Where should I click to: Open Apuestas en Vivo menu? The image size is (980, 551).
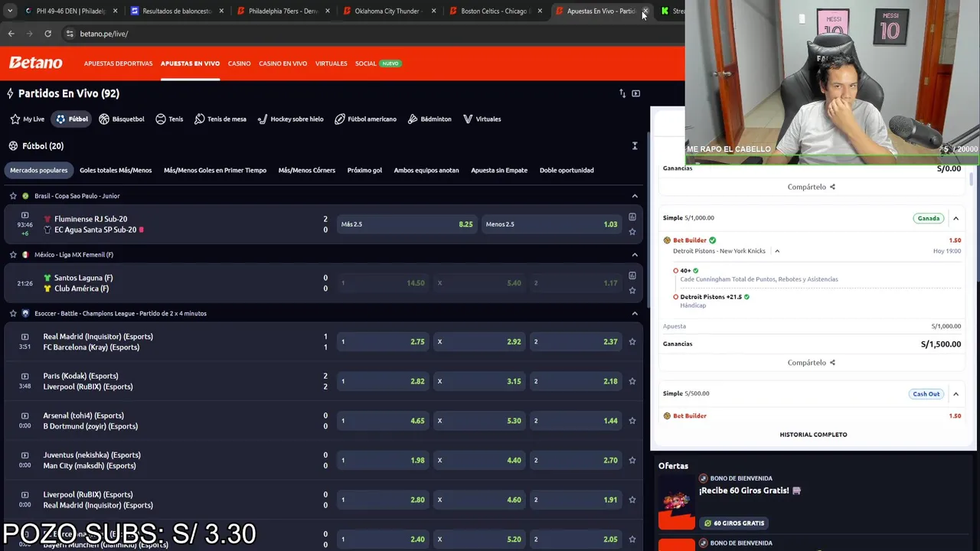pyautogui.click(x=190, y=64)
